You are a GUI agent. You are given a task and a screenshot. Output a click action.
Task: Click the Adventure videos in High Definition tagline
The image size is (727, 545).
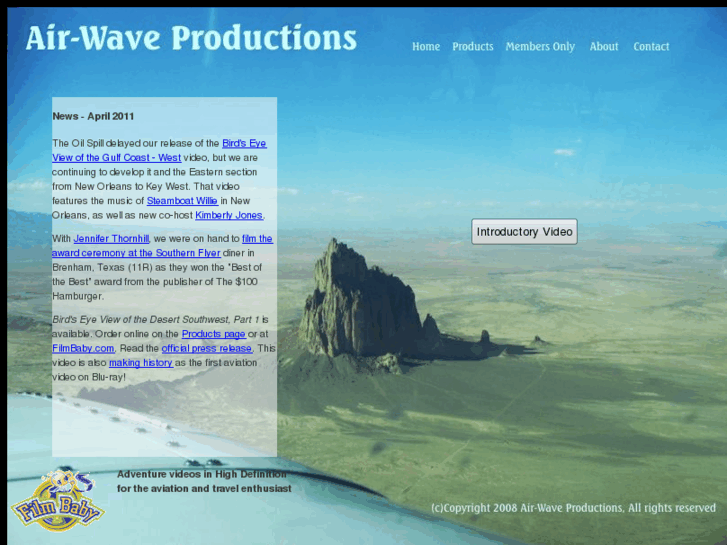coord(204,481)
